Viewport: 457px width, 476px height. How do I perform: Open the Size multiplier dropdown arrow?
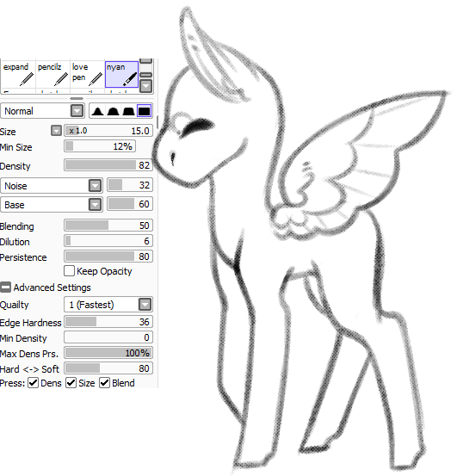click(x=56, y=131)
